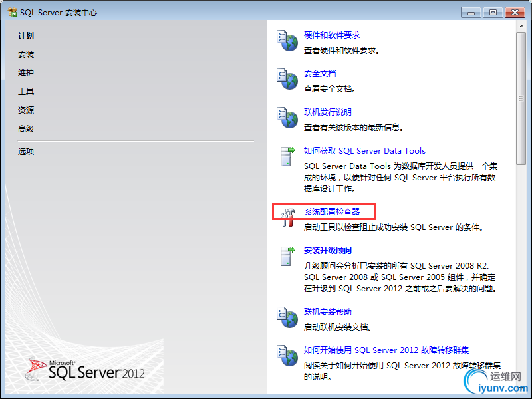Screen dimensions: 532x399
Task: Click the server icon beside SQL Server Data Tools link
Action: [287, 156]
